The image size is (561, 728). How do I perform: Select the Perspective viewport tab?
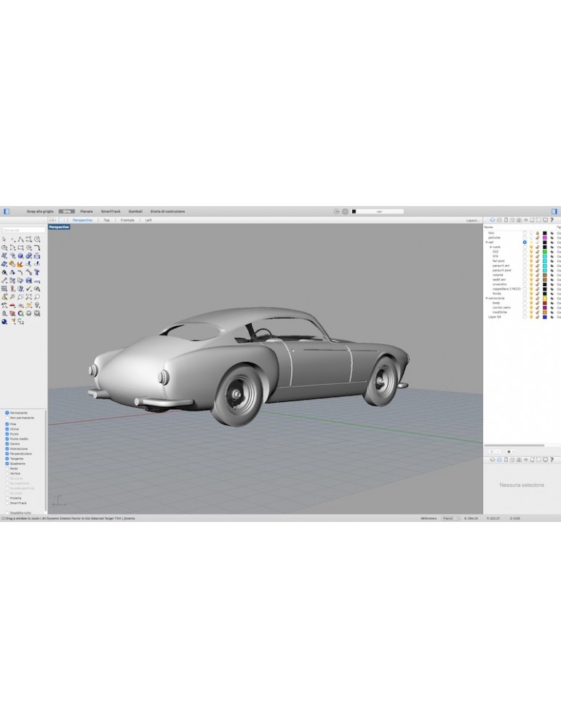click(83, 220)
